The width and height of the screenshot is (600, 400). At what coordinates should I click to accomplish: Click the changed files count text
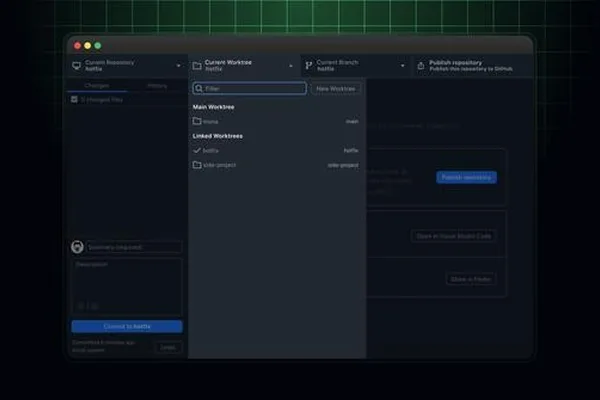pyautogui.click(x=102, y=100)
